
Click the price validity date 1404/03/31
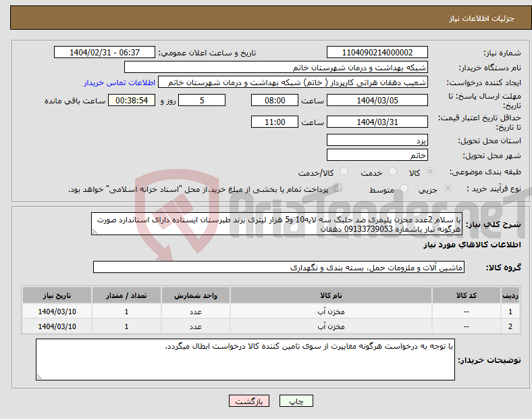tap(377, 122)
